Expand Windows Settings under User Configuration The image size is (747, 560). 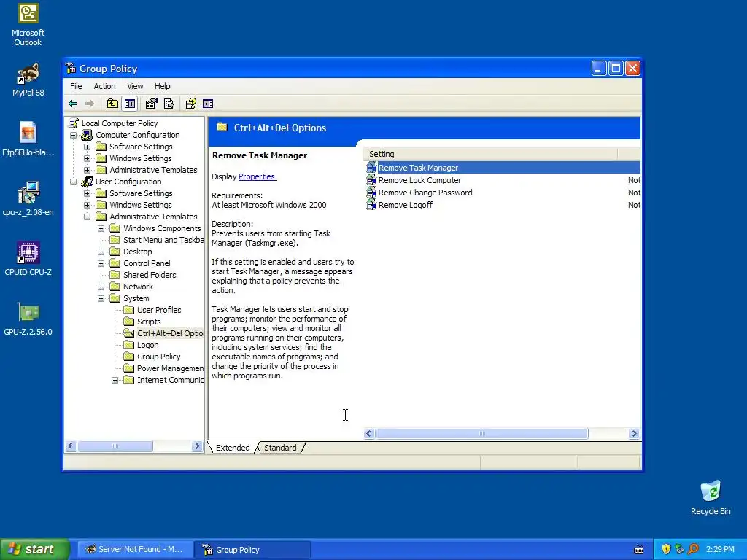point(88,205)
